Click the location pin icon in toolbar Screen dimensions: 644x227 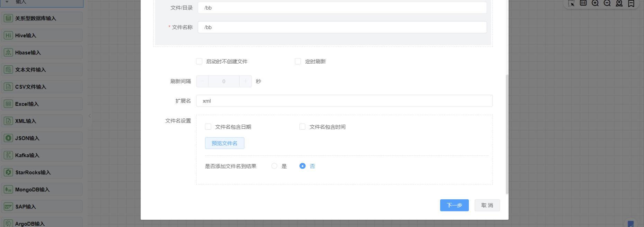pyautogui.click(x=619, y=3)
